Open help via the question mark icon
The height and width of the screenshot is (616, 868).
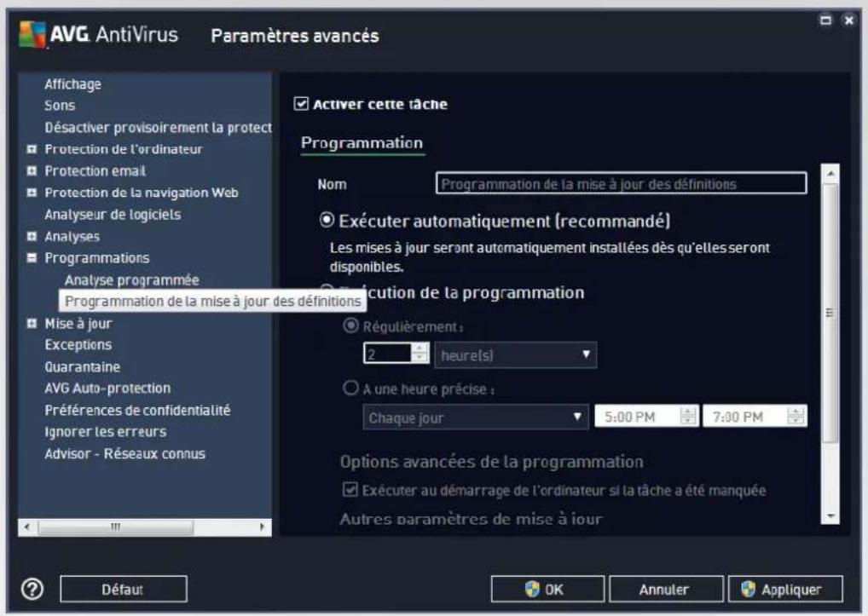click(x=32, y=589)
